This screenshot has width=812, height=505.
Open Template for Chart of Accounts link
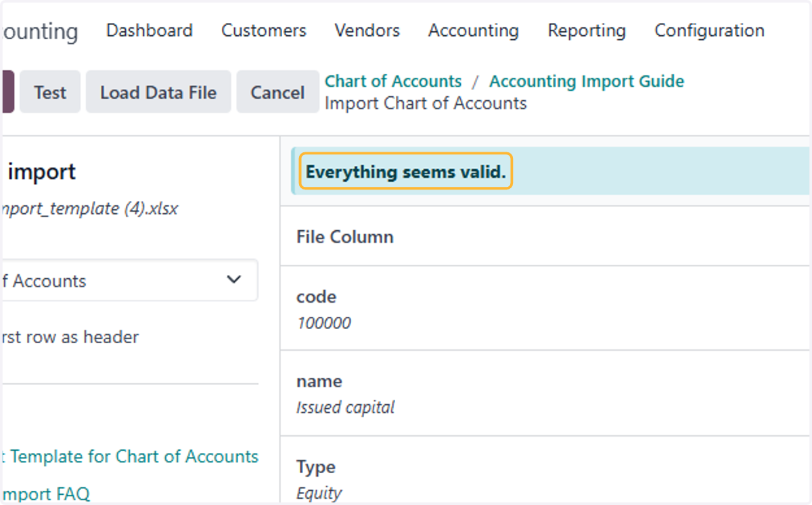point(129,457)
